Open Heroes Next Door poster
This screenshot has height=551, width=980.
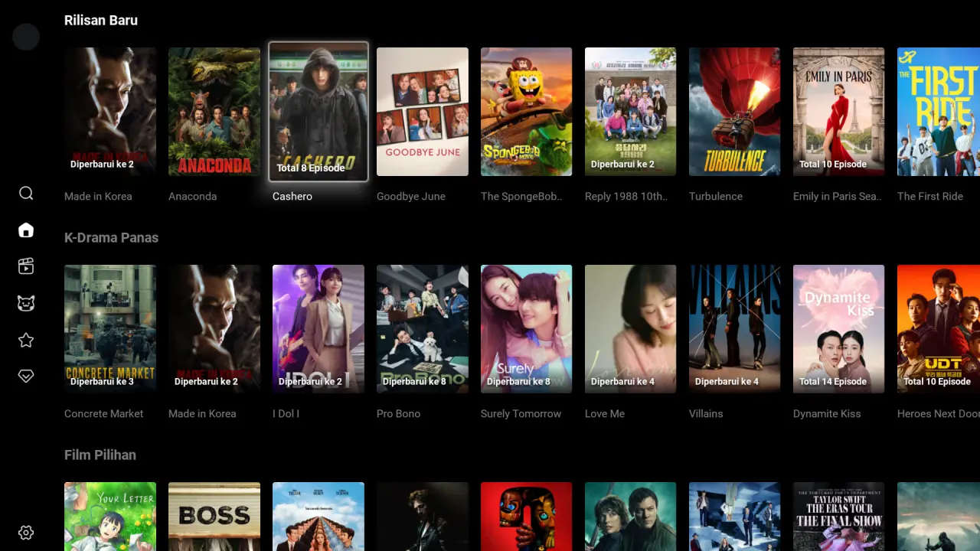pos(939,329)
